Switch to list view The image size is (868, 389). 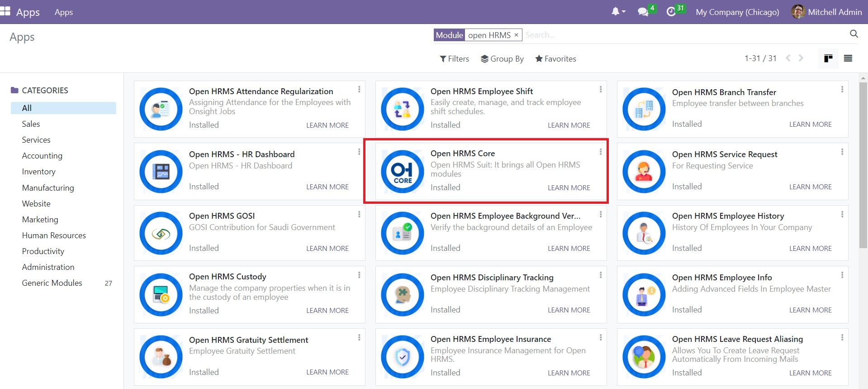[848, 58]
